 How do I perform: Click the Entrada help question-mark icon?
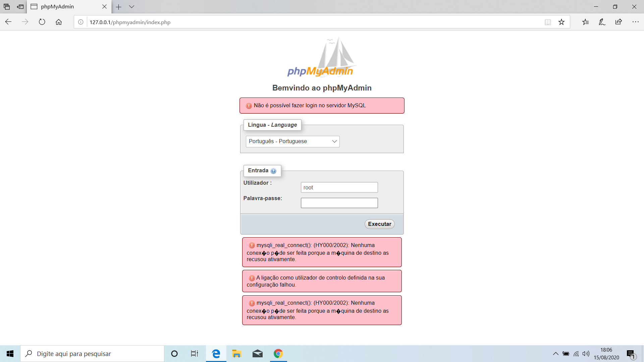(273, 171)
